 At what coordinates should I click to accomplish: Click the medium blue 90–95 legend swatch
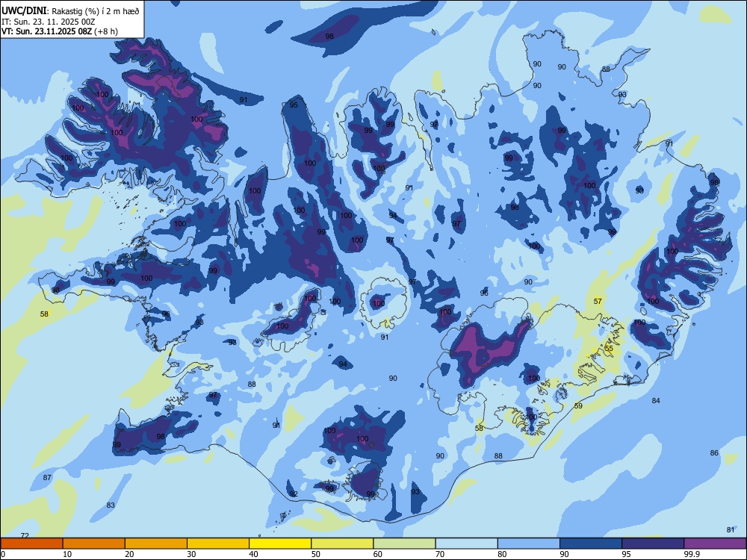coord(591,544)
